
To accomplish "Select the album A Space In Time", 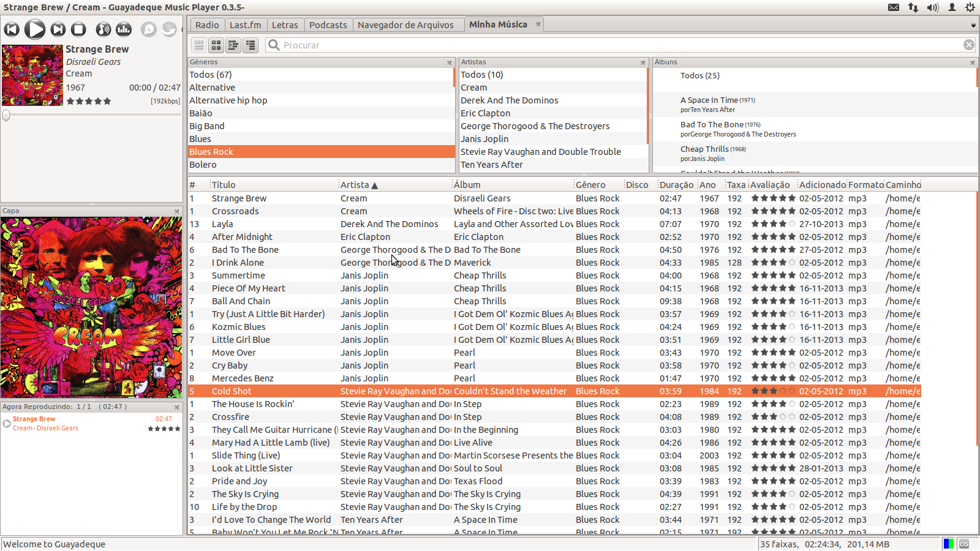I will [x=815, y=105].
